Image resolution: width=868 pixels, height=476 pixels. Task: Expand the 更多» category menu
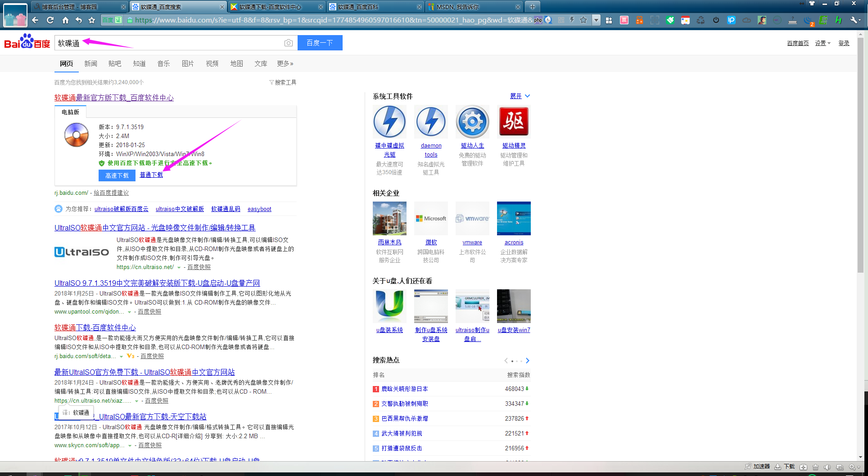(x=285, y=63)
